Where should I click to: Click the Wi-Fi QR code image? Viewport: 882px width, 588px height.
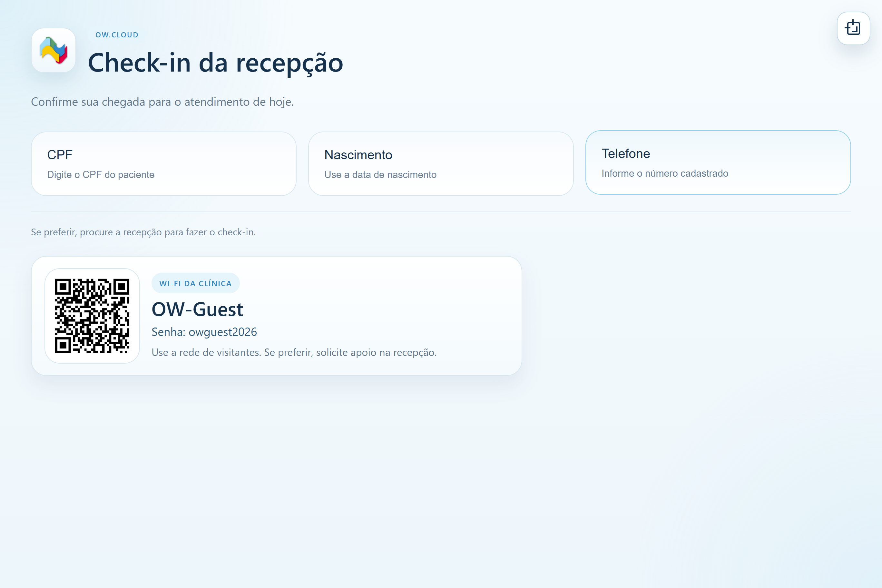(x=92, y=316)
